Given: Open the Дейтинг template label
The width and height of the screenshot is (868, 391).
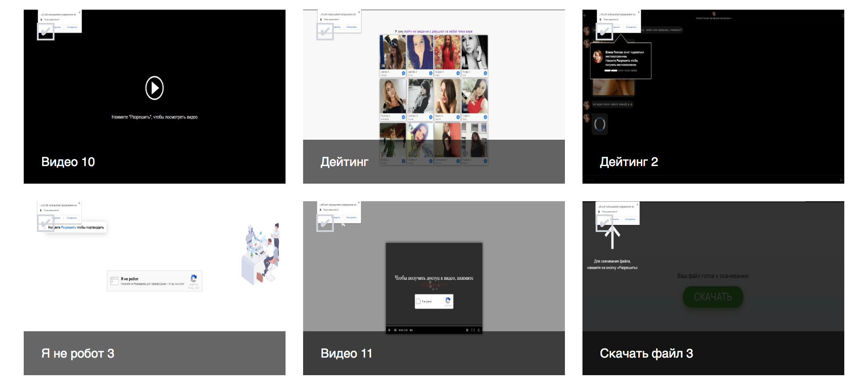Looking at the screenshot, I should (x=344, y=162).
